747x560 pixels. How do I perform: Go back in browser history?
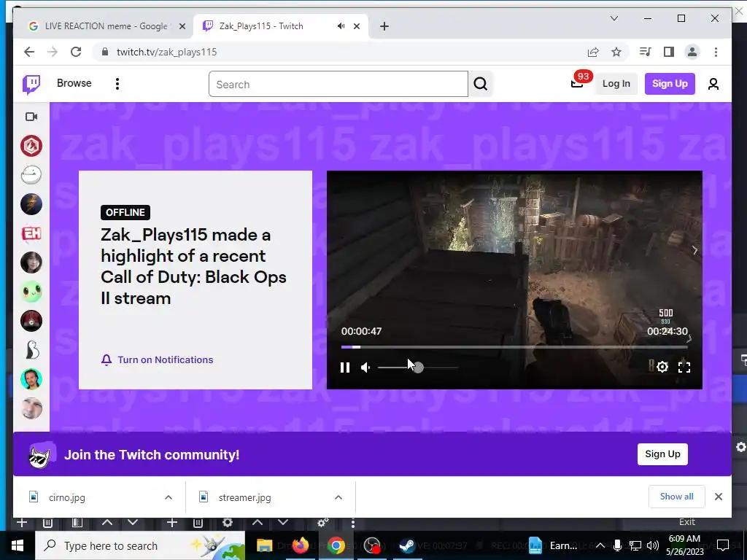coord(29,52)
